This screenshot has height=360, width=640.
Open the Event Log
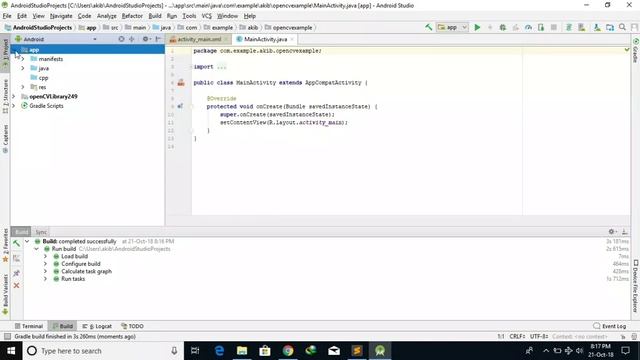[610, 326]
